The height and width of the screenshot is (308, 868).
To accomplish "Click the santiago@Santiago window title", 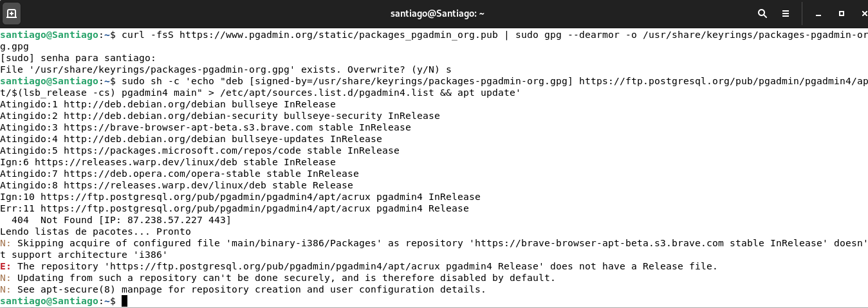I will click(436, 13).
